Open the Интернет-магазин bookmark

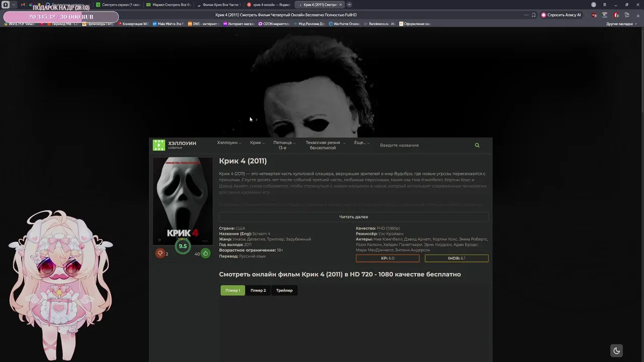pos(238,24)
